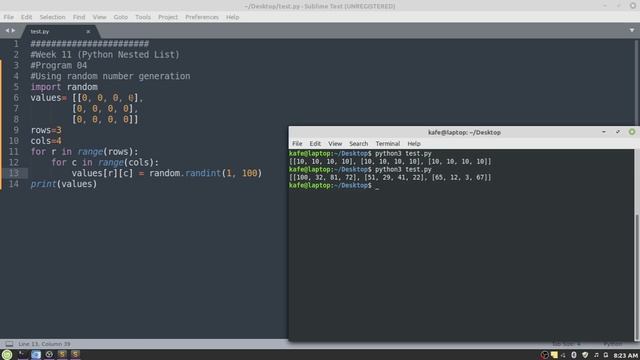The image size is (640, 360).
Task: Open the Goto menu
Action: point(121,17)
